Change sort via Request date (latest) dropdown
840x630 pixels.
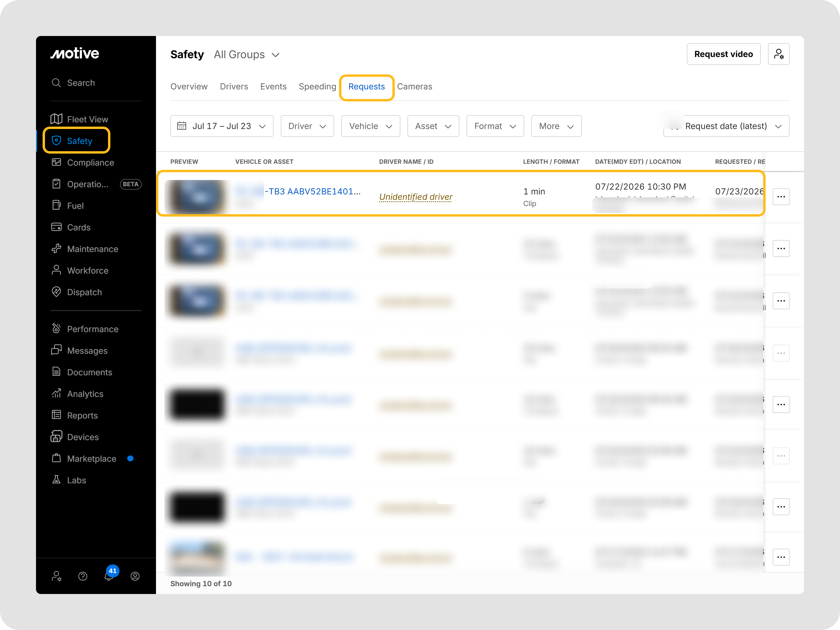coord(727,126)
